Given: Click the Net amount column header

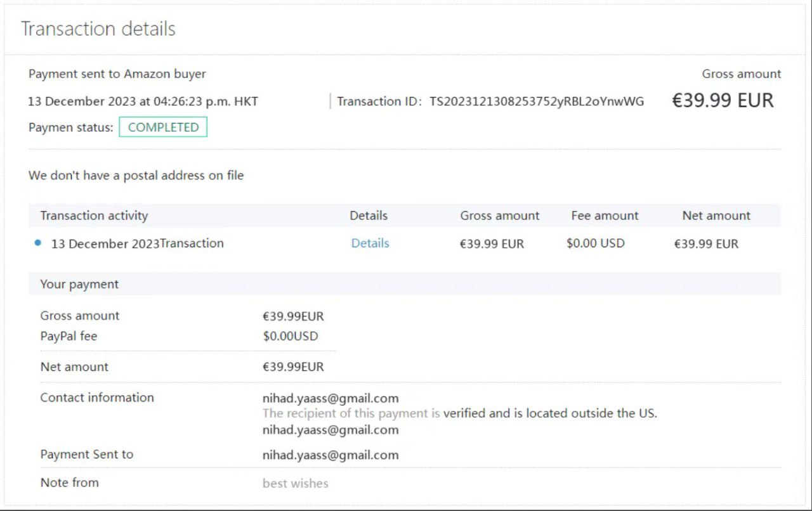Looking at the screenshot, I should pos(716,216).
